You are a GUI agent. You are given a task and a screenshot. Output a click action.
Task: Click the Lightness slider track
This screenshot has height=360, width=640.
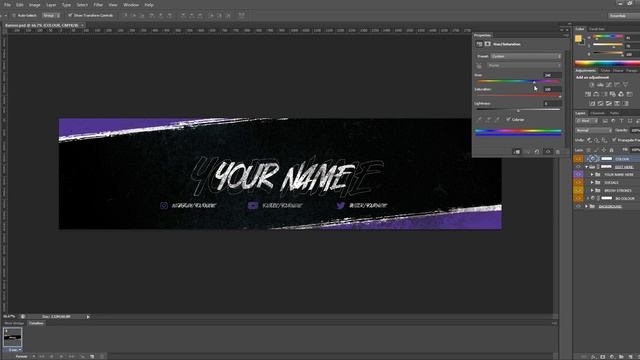[x=518, y=110]
